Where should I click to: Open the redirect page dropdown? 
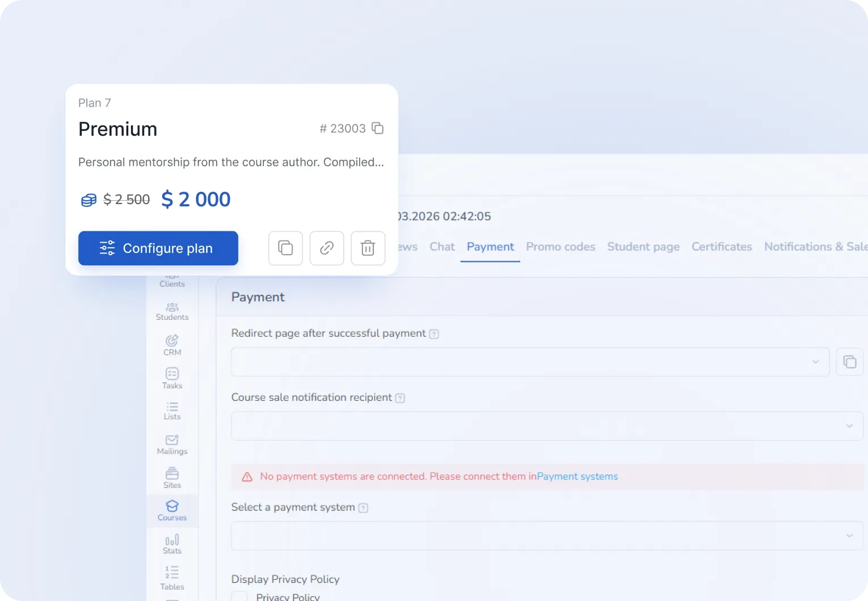[816, 362]
